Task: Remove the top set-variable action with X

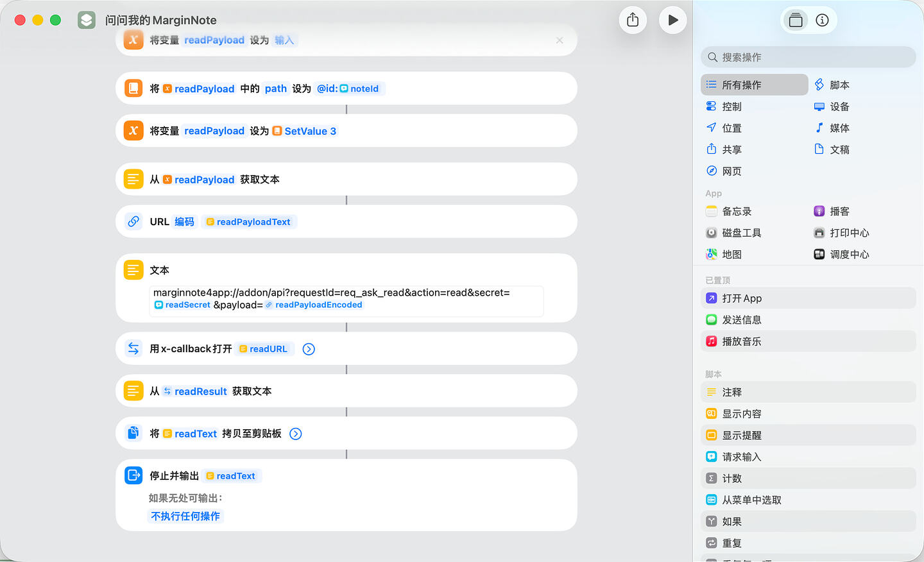Action: [560, 40]
